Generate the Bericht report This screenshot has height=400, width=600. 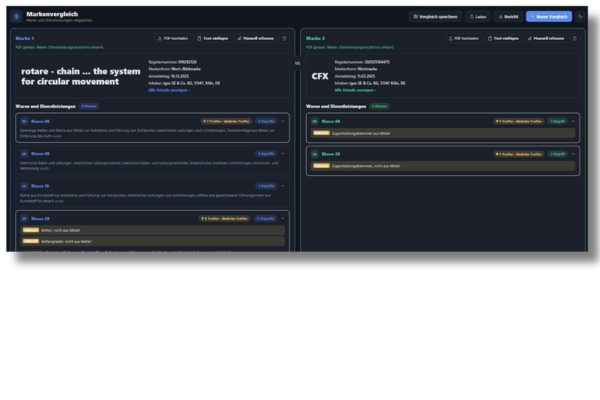pos(508,17)
